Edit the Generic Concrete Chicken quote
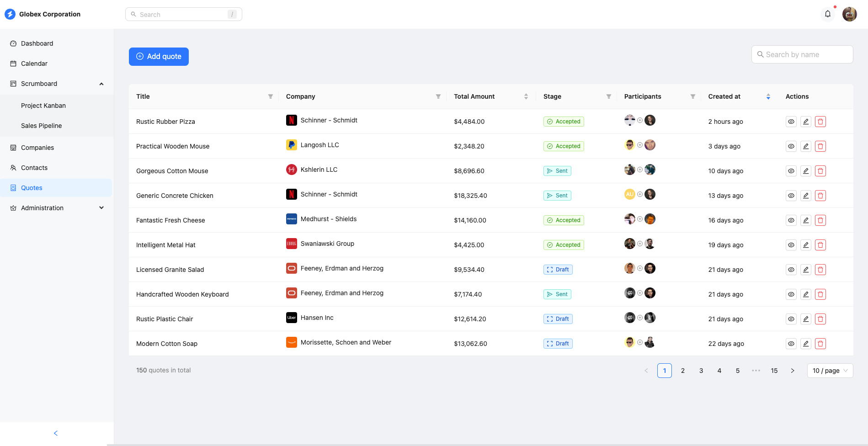The width and height of the screenshot is (868, 446). pos(806,196)
